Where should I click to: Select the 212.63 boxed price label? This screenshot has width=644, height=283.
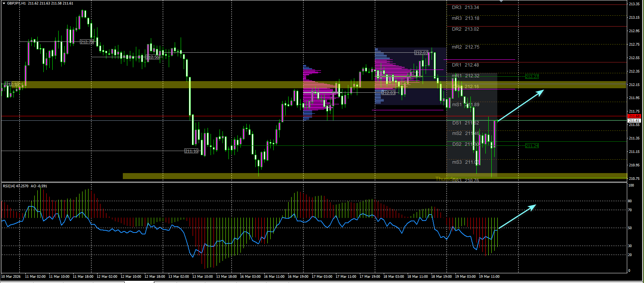click(421, 53)
